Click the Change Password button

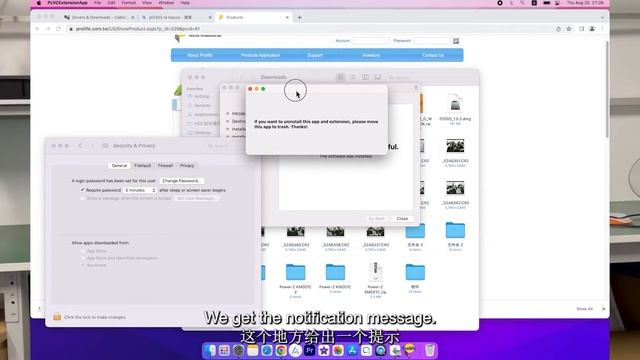(181, 181)
